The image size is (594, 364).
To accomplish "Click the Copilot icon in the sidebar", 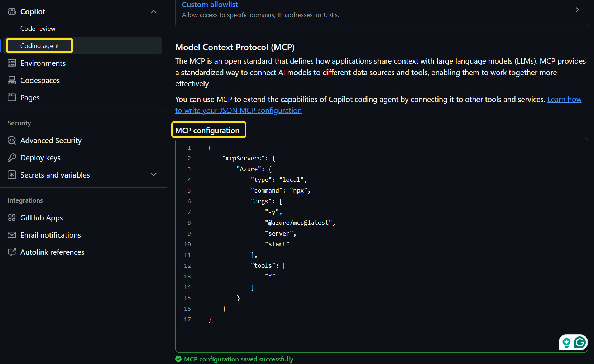I will click(x=11, y=11).
